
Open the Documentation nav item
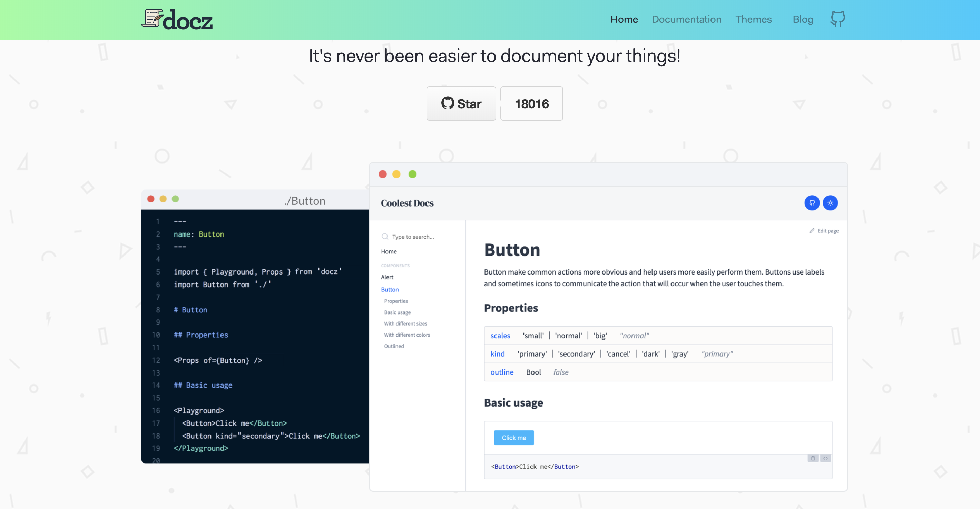click(686, 19)
